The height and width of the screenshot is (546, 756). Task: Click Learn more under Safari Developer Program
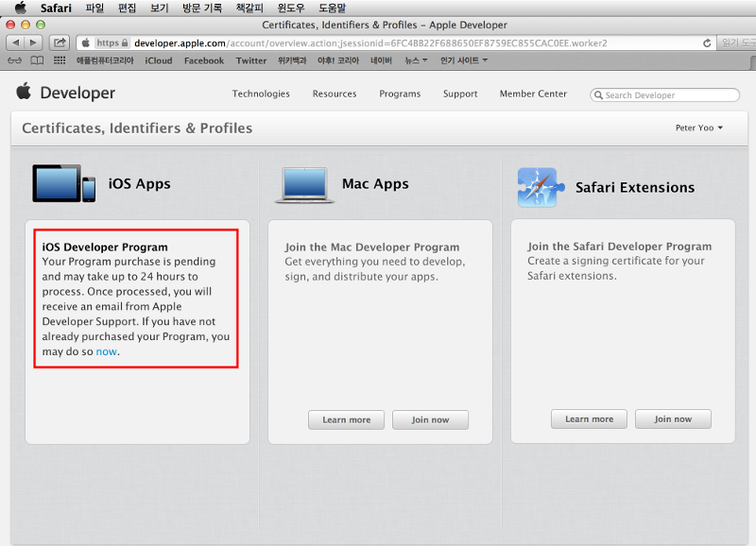(x=589, y=418)
